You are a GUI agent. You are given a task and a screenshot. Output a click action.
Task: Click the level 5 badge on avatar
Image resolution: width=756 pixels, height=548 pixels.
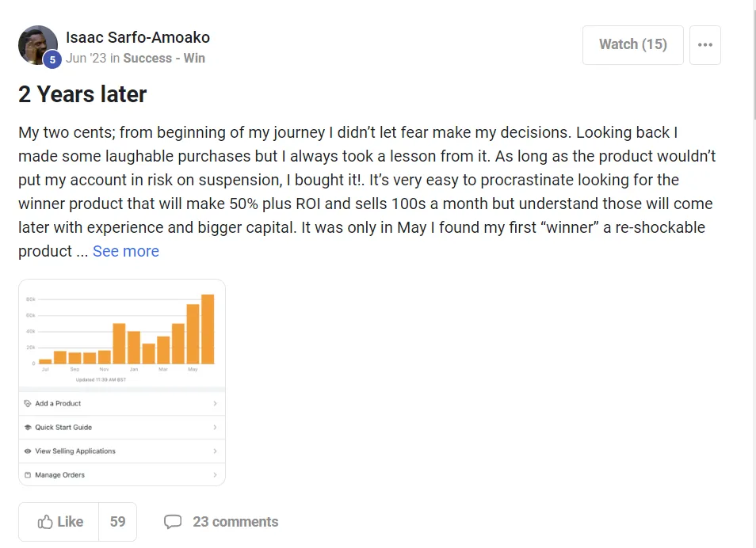(x=52, y=59)
